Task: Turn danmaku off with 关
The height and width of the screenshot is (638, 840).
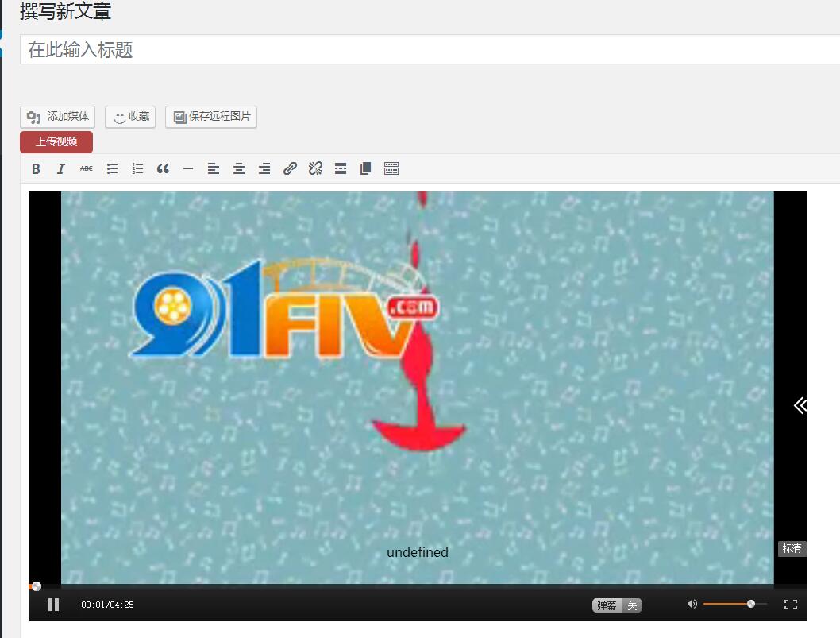Action: pyautogui.click(x=632, y=605)
